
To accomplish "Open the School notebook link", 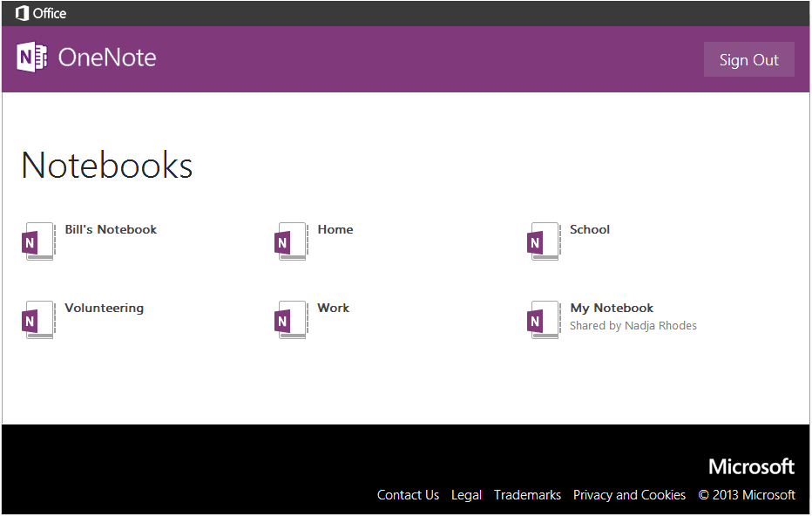I will coord(589,229).
